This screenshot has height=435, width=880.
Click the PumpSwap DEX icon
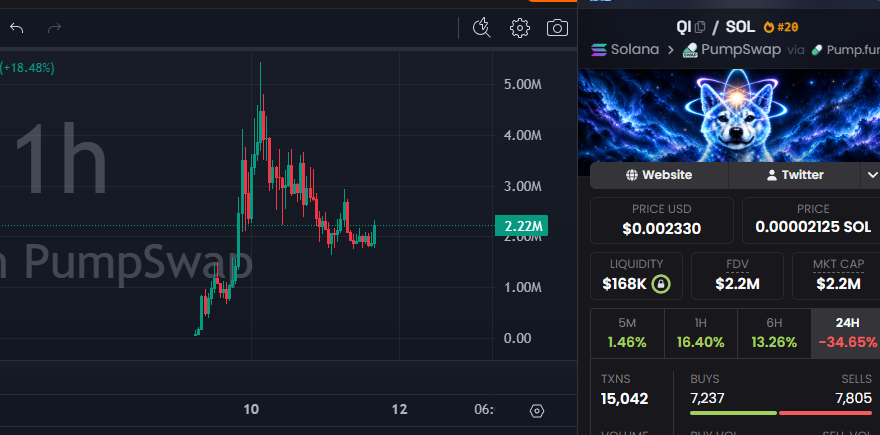pos(690,50)
